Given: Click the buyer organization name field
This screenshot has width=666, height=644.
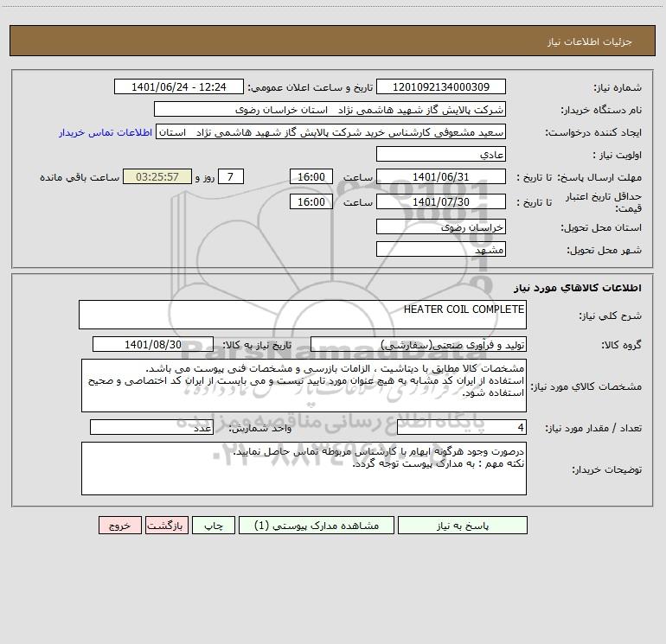Looking at the screenshot, I should tap(330, 109).
